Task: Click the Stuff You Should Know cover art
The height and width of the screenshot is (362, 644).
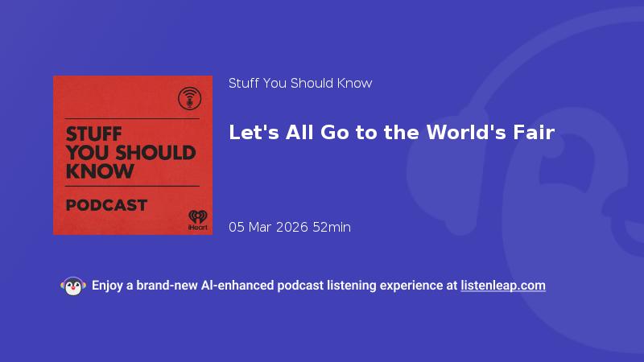Action: [x=133, y=155]
